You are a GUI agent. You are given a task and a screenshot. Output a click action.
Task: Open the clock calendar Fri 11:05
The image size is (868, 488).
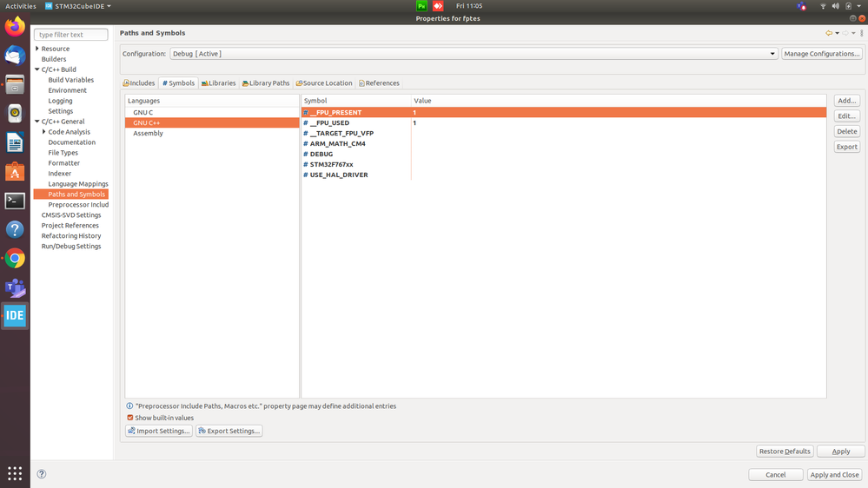(469, 6)
